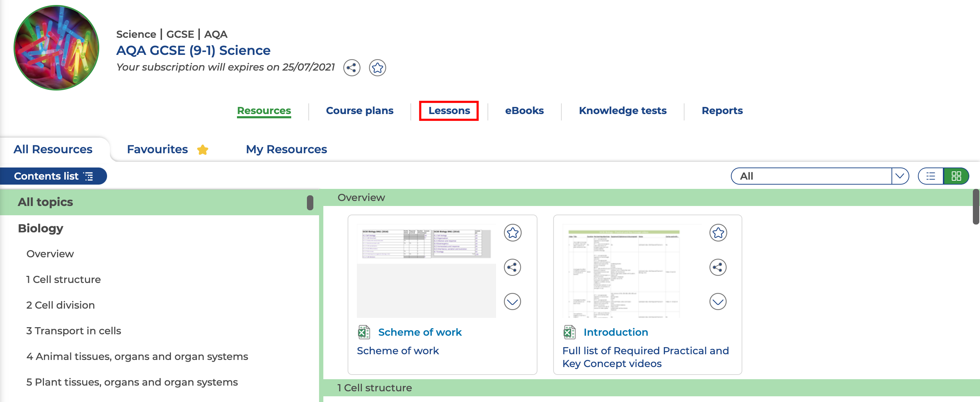Favourite the Scheme of work card
The height and width of the screenshot is (402, 980).
512,232
